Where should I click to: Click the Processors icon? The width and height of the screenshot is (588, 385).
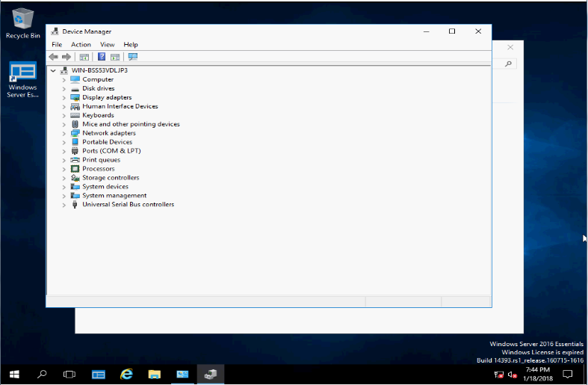pos(75,169)
